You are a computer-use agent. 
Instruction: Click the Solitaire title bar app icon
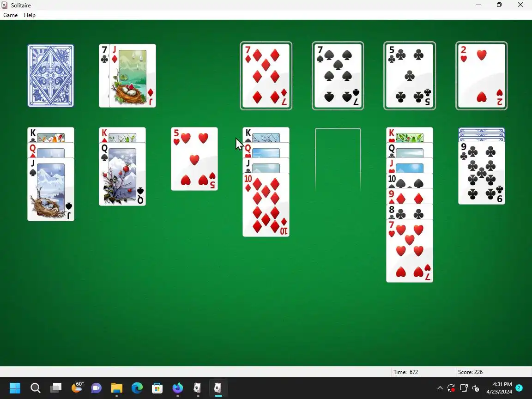pos(5,5)
